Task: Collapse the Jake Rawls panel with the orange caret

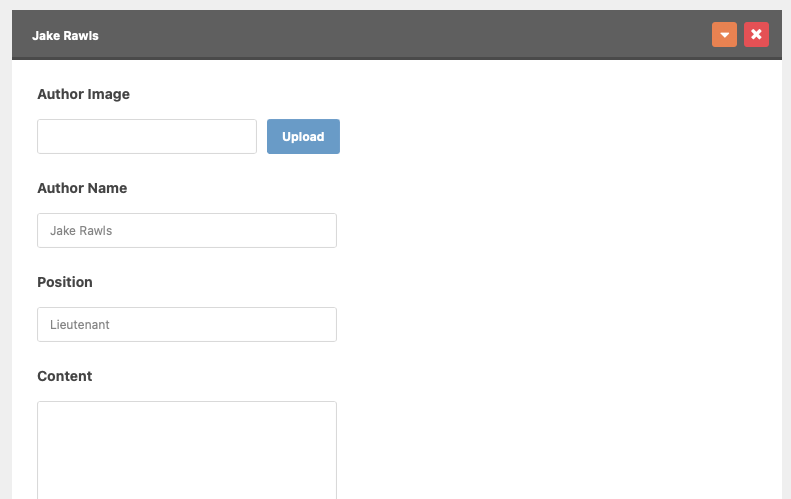Action: (724, 35)
